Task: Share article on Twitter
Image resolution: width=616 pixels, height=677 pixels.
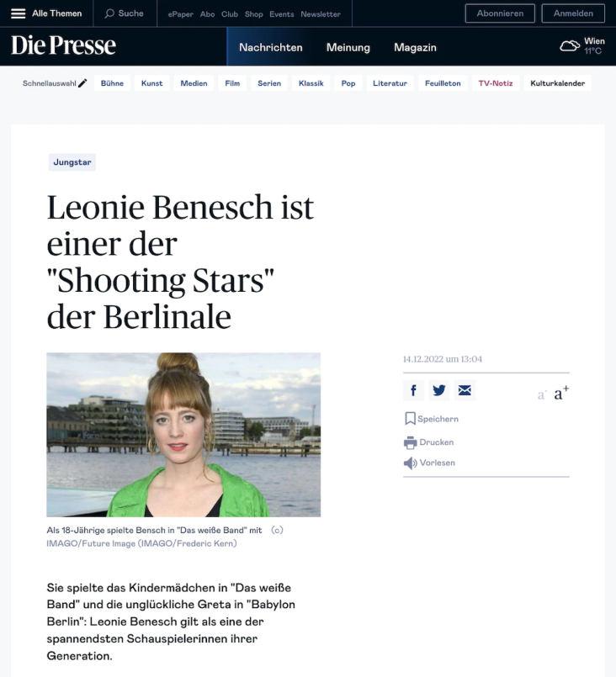Action: coord(439,390)
